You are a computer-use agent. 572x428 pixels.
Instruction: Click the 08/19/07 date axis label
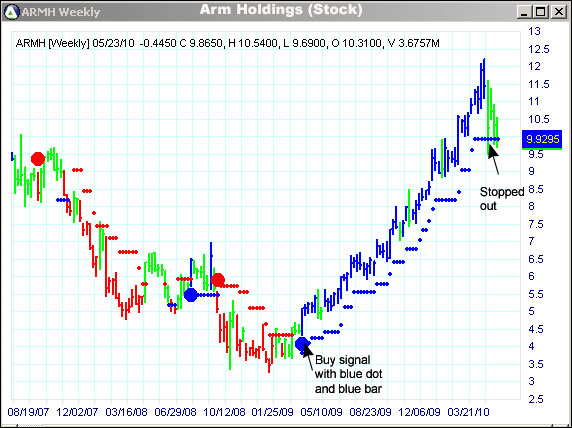[x=28, y=412]
